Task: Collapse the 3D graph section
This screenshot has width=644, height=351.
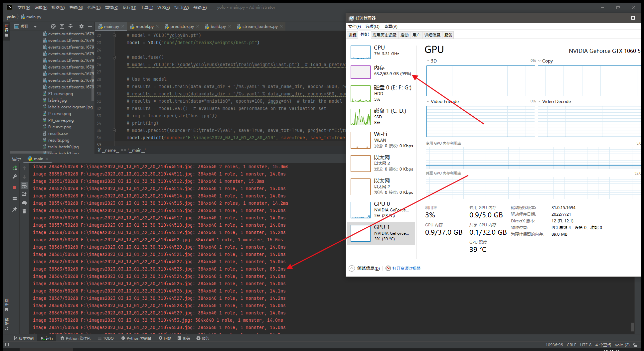Action: [428, 60]
